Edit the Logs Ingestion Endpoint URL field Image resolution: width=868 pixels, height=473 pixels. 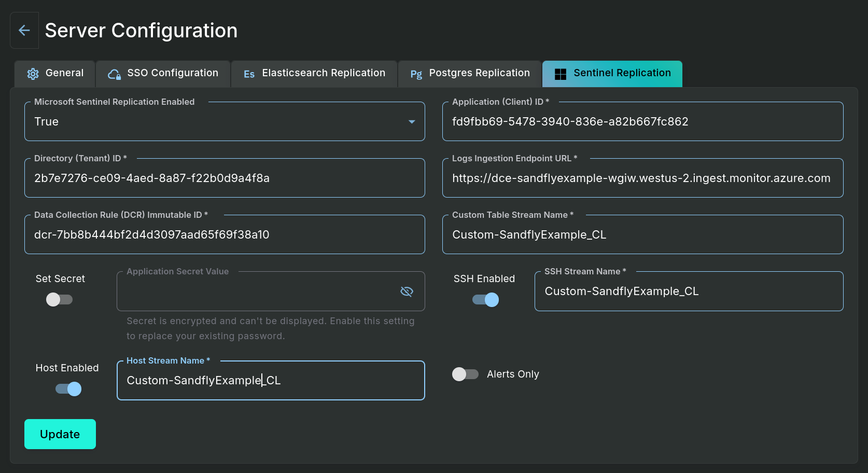click(642, 178)
